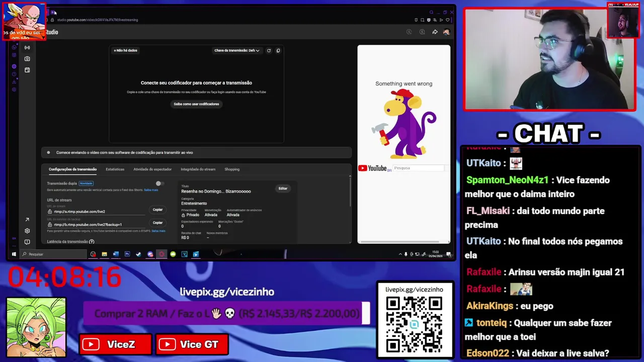Click the Vice GT YouTube button
This screenshot has height=362, width=644.
tap(193, 344)
